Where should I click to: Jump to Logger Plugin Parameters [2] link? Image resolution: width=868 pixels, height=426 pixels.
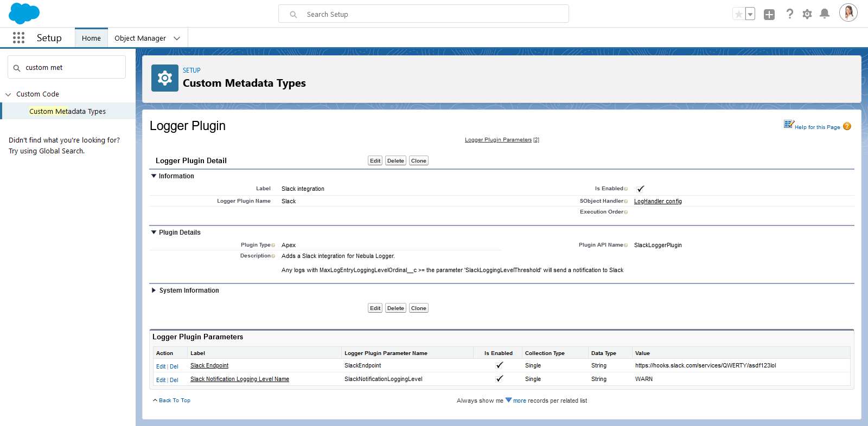(x=502, y=140)
